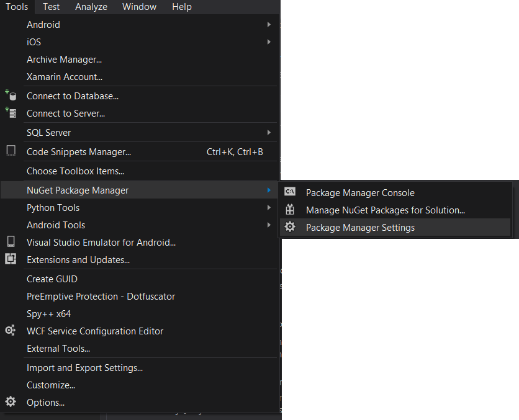The image size is (519, 420).
Task: Open the Window menu in menu bar
Action: tap(139, 7)
